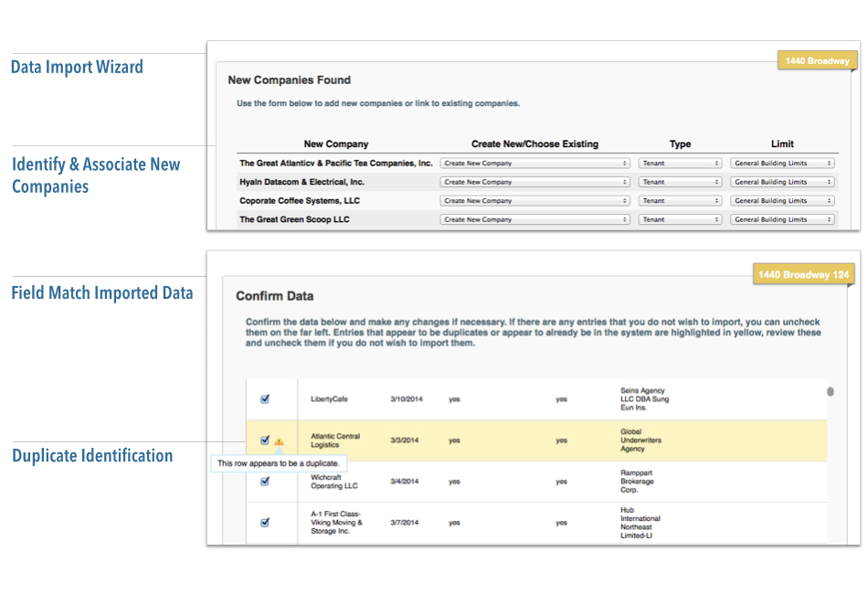868x594 pixels.
Task: Click the Field Match Imported Data label
Action: (x=102, y=293)
